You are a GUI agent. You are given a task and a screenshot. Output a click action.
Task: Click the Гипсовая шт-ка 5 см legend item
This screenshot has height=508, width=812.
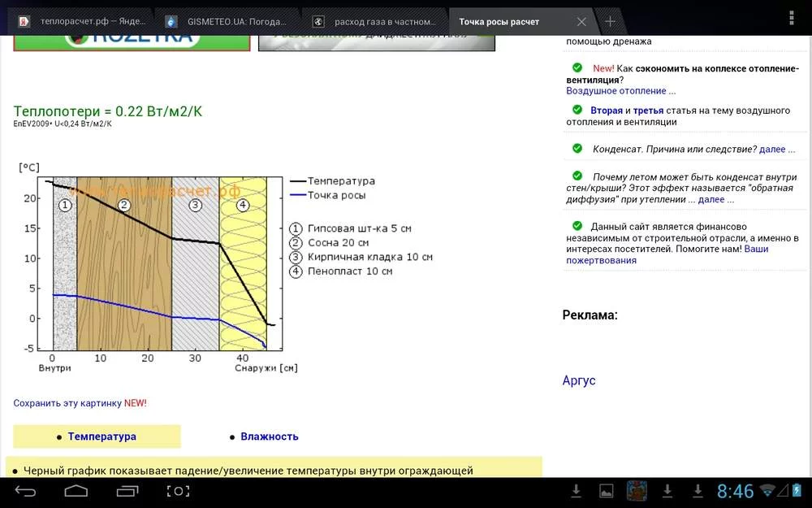point(350,228)
